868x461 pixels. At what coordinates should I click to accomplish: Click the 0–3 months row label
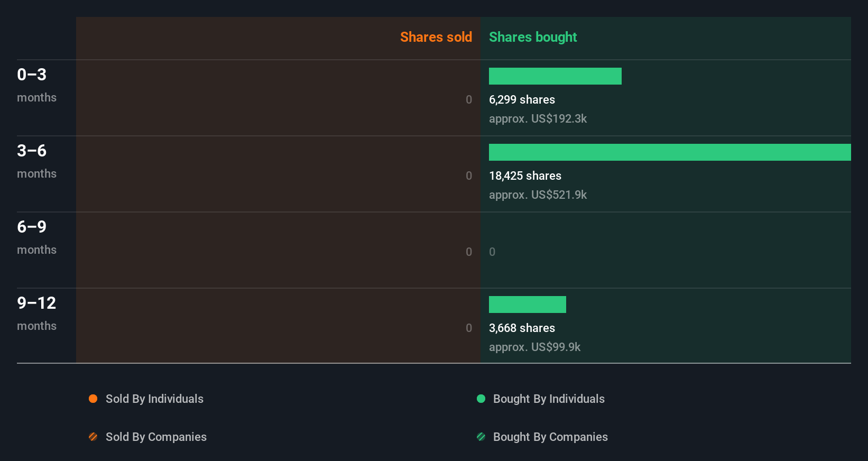(x=36, y=85)
